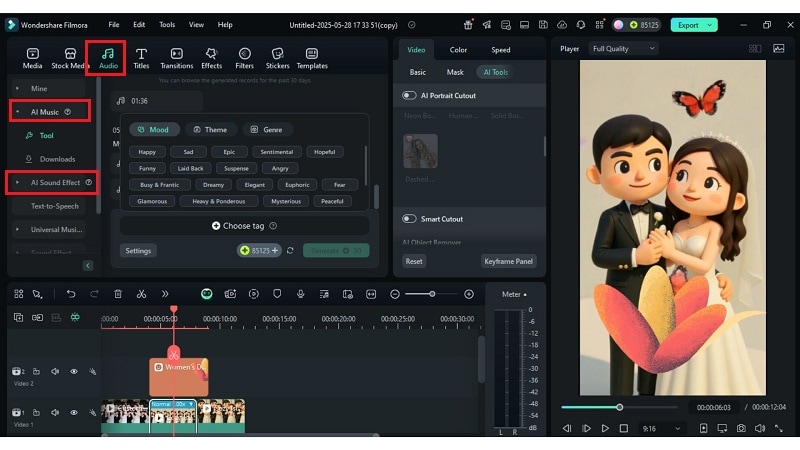Image resolution: width=800 pixels, height=450 pixels.
Task: Open the 9:16 aspect ratio dropdown
Action: pyautogui.click(x=661, y=429)
